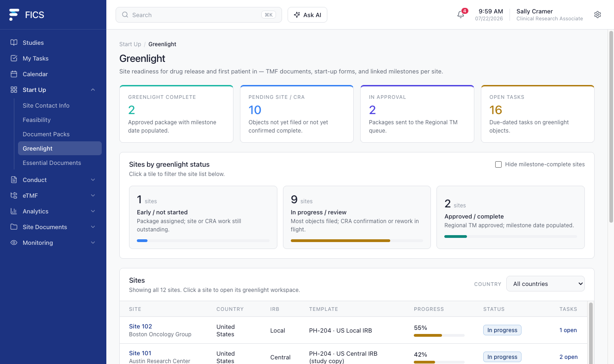Image resolution: width=614 pixels, height=364 pixels.
Task: Click the In progress badge for Site 102
Action: (502, 330)
